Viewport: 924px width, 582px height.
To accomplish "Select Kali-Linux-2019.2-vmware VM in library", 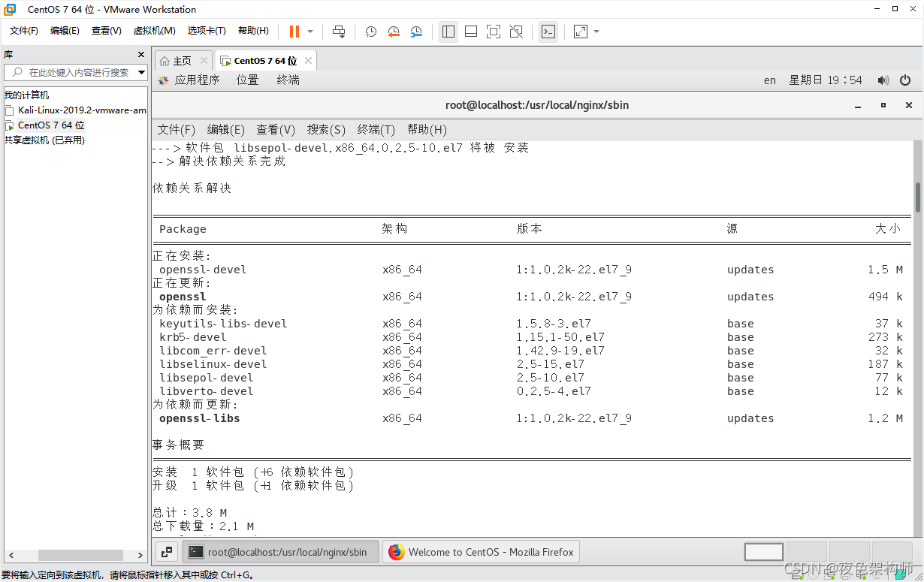I will pos(82,110).
